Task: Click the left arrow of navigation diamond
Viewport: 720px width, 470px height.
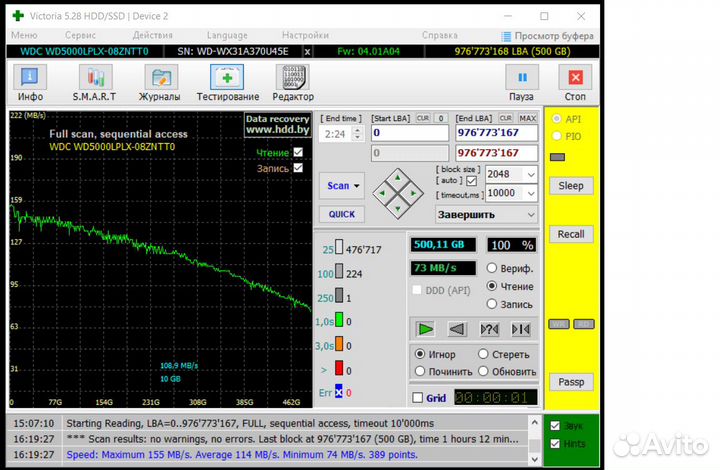Action: coord(382,193)
